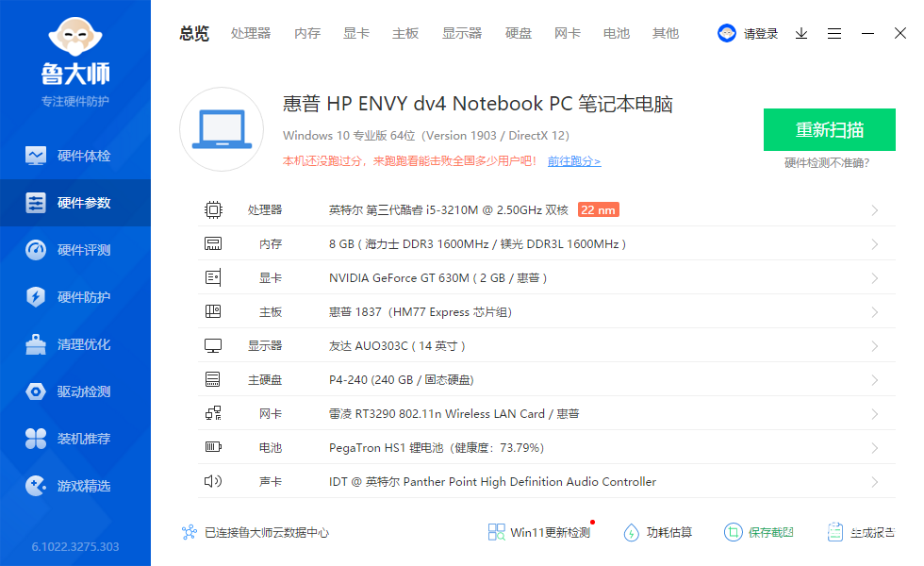Click 保存截图 to save screenshot
The height and width of the screenshot is (566, 924).
click(758, 532)
